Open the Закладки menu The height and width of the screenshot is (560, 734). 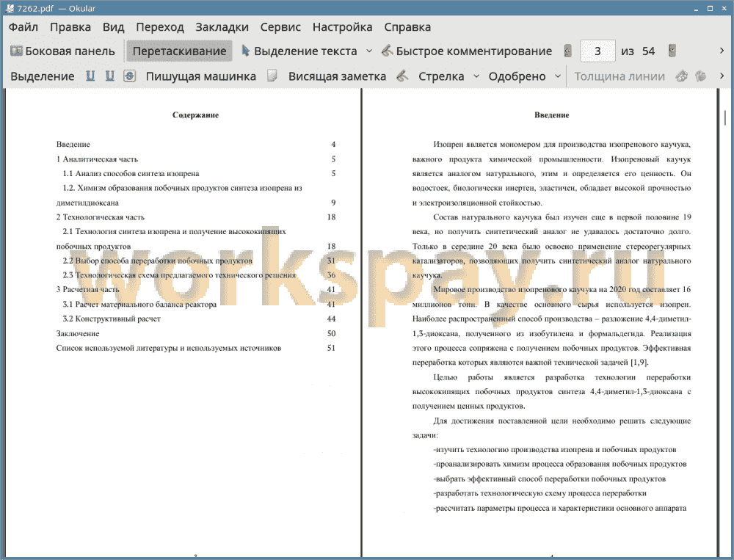point(222,27)
